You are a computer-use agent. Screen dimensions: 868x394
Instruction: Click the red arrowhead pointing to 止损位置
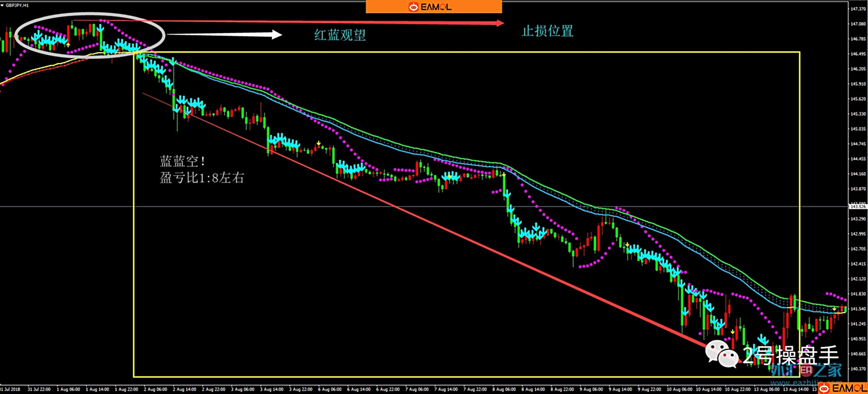[499, 23]
